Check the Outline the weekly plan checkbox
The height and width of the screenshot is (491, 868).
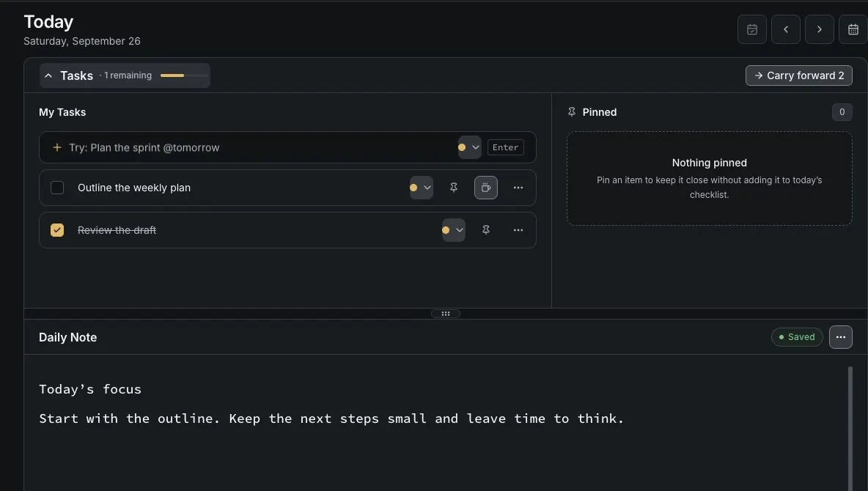click(57, 188)
